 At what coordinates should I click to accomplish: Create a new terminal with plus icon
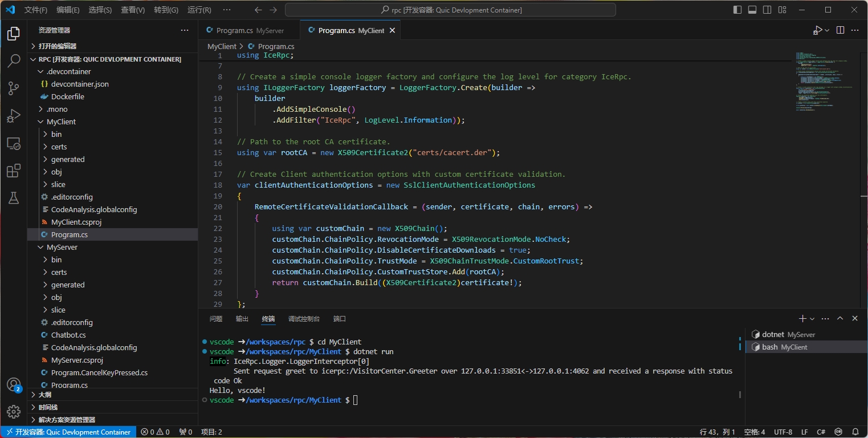[x=802, y=319]
